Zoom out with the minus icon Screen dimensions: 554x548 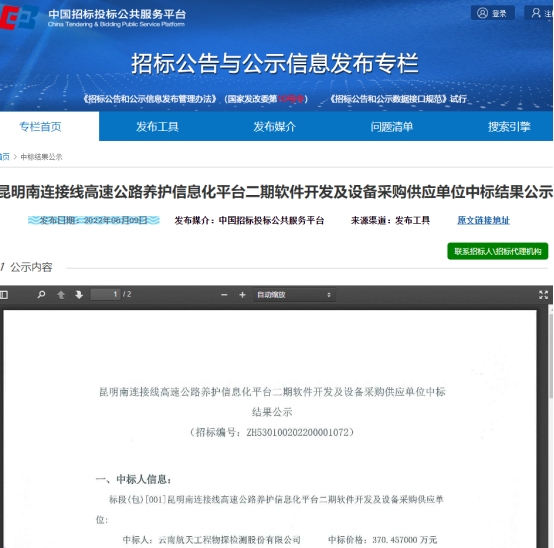224,295
